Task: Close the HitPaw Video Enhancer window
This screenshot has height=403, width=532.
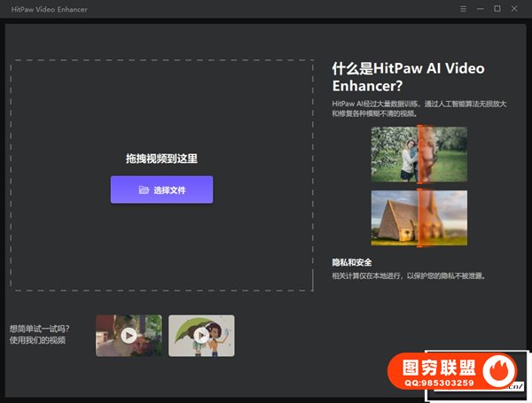Action: [x=515, y=9]
